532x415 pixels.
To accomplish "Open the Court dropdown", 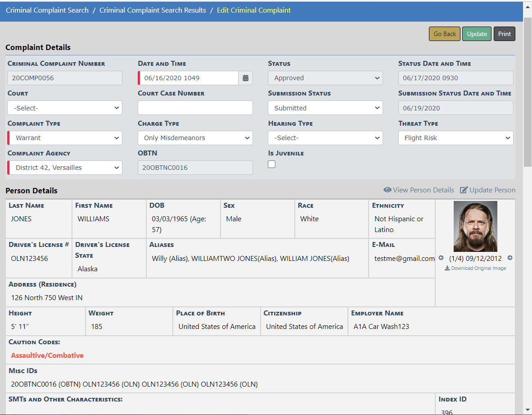I will pos(65,108).
